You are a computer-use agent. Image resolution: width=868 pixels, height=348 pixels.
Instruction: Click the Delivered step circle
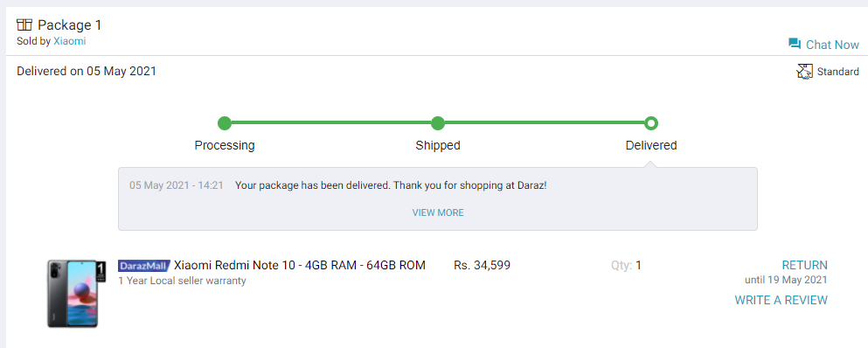click(x=651, y=123)
